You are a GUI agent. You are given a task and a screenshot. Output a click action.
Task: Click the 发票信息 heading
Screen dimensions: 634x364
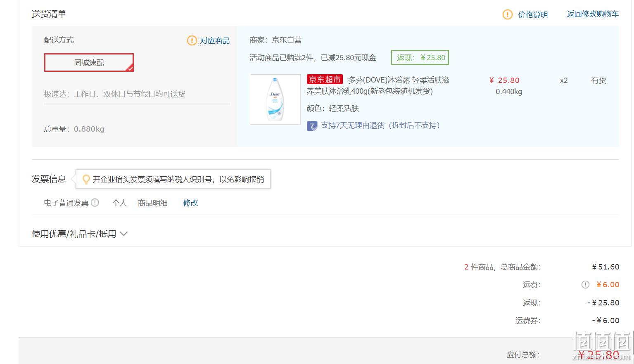click(x=49, y=179)
